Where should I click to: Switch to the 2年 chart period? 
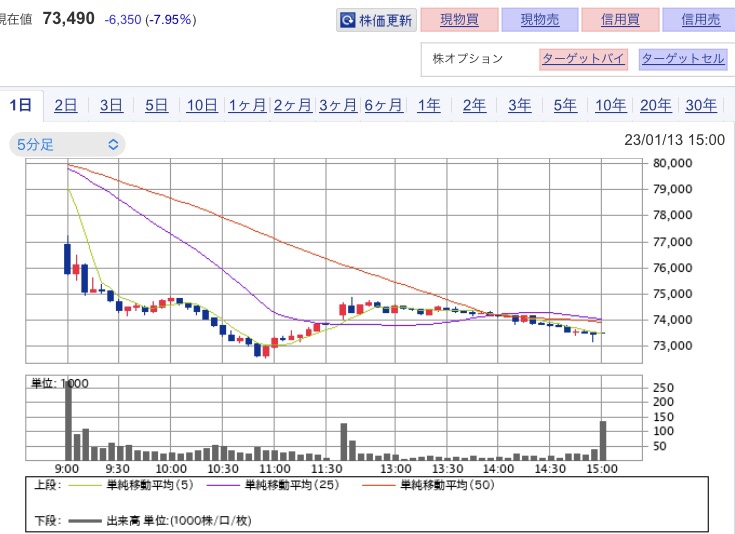pyautogui.click(x=474, y=105)
